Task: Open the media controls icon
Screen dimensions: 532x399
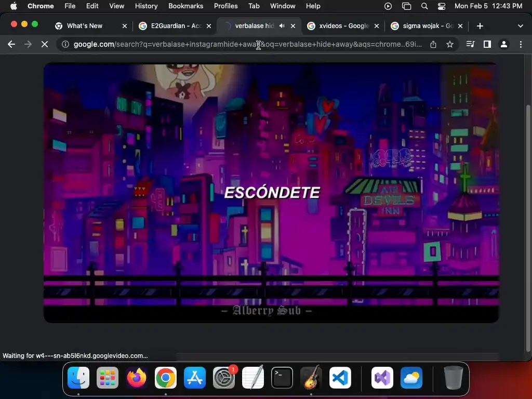Action: (x=470, y=44)
